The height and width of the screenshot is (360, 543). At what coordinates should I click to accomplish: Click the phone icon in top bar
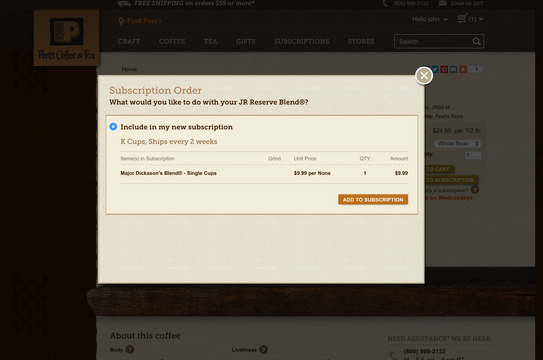385,3
